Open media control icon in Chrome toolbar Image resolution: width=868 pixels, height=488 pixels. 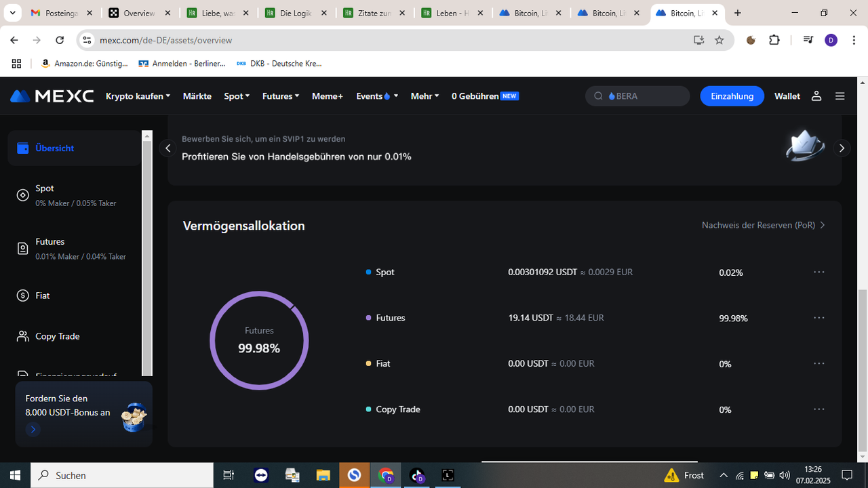[x=808, y=40]
